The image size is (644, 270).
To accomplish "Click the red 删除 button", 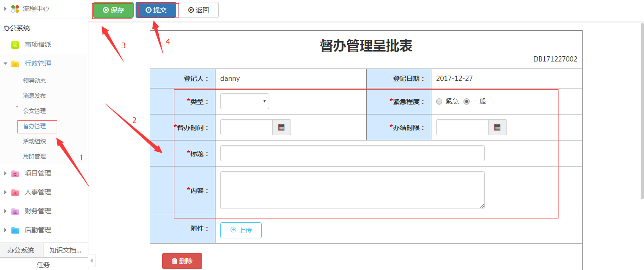I will coord(182,261).
